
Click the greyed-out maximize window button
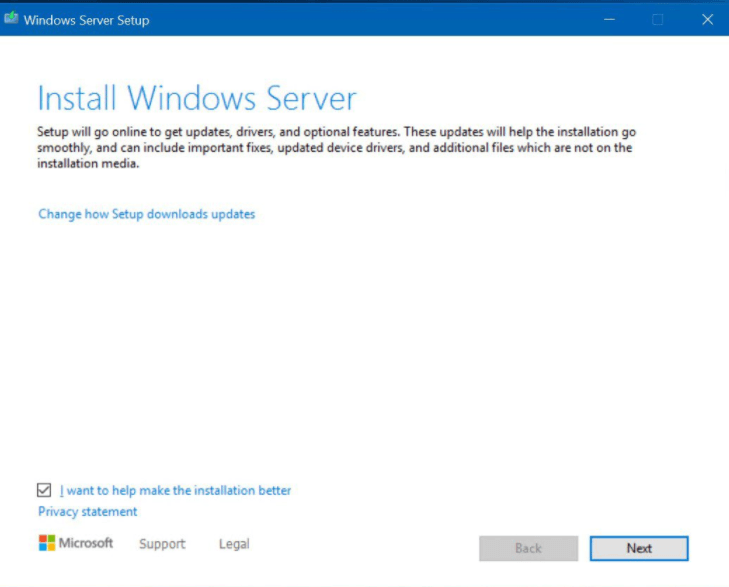coord(657,19)
